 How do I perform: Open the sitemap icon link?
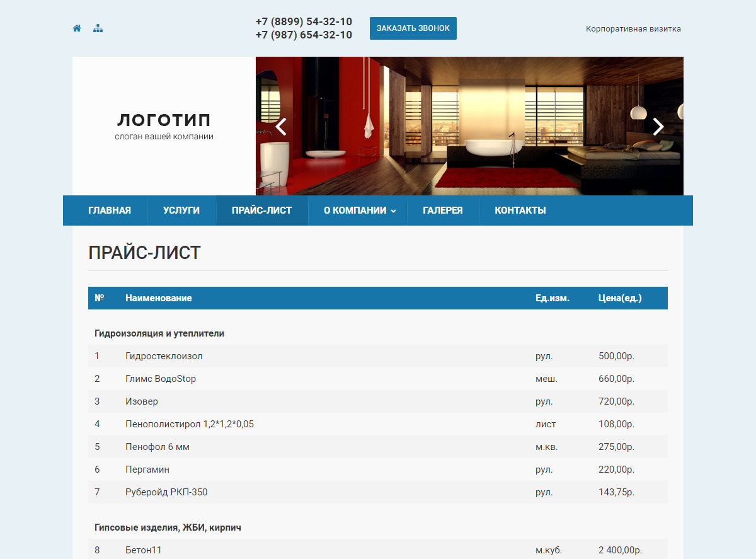[x=98, y=28]
